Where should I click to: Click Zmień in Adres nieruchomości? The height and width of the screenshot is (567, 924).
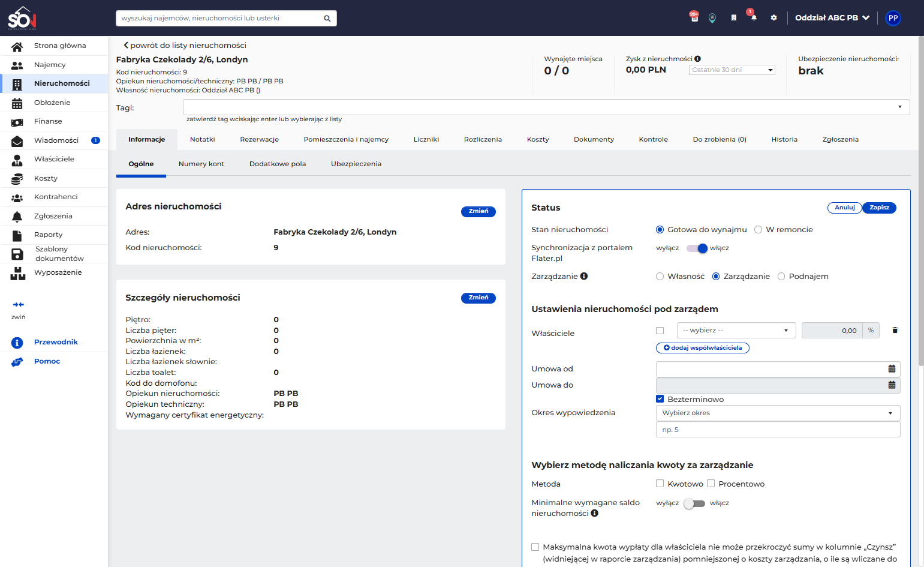[x=478, y=211]
